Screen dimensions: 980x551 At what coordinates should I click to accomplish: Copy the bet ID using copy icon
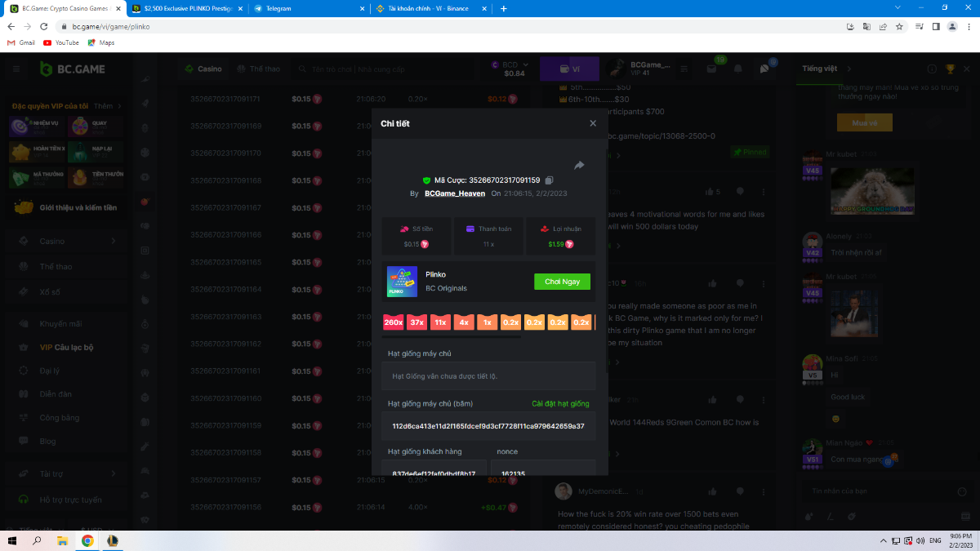click(550, 180)
